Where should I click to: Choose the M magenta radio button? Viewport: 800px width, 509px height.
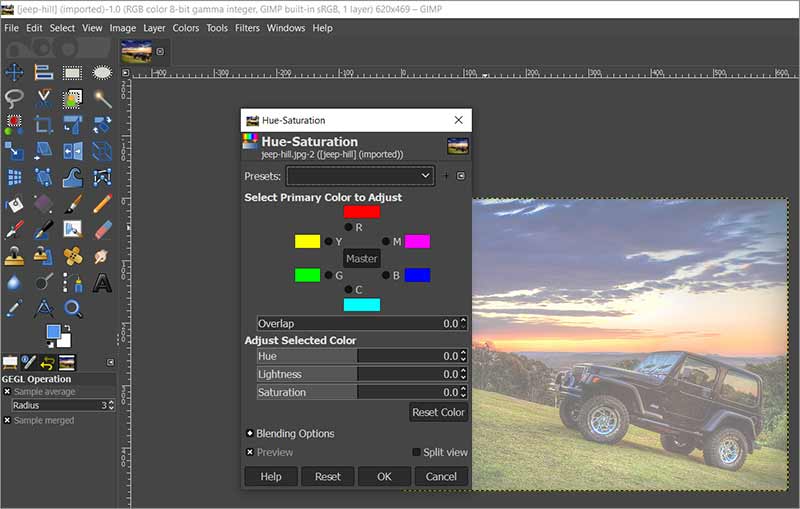[x=386, y=241]
